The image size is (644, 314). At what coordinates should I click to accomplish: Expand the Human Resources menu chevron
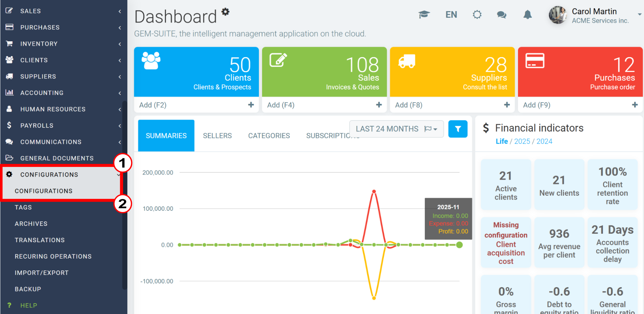pos(120,109)
